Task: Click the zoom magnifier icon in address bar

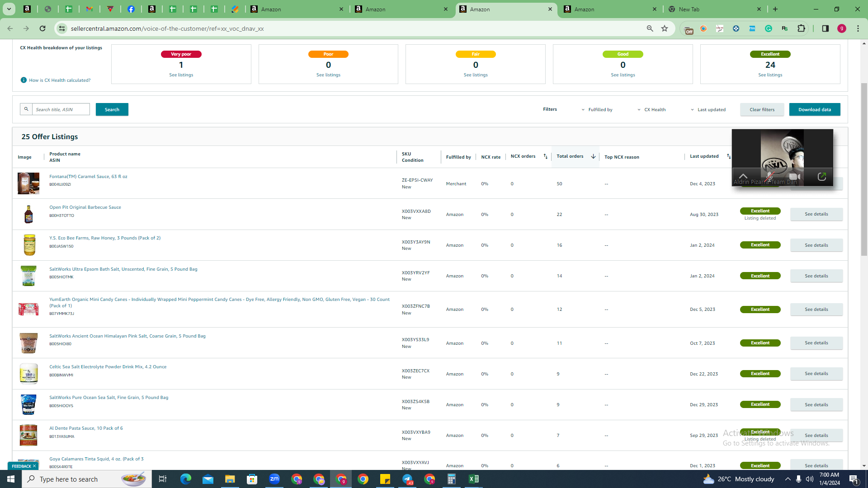Action: click(650, 28)
